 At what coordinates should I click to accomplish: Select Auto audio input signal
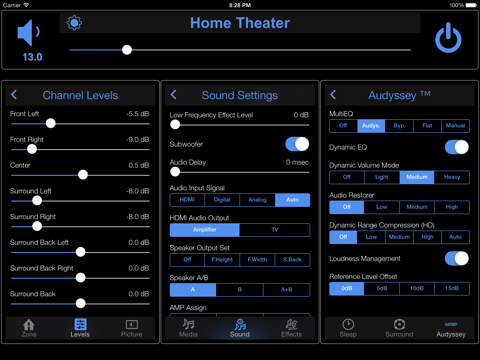tap(292, 200)
